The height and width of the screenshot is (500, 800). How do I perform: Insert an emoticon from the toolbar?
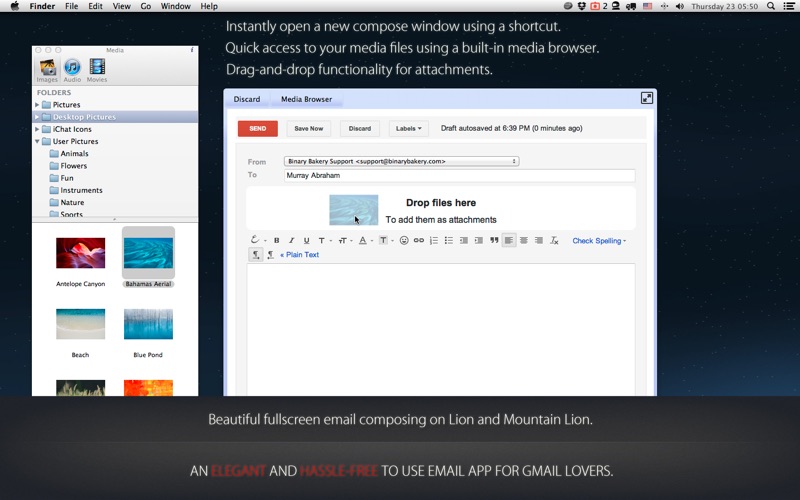coord(404,240)
